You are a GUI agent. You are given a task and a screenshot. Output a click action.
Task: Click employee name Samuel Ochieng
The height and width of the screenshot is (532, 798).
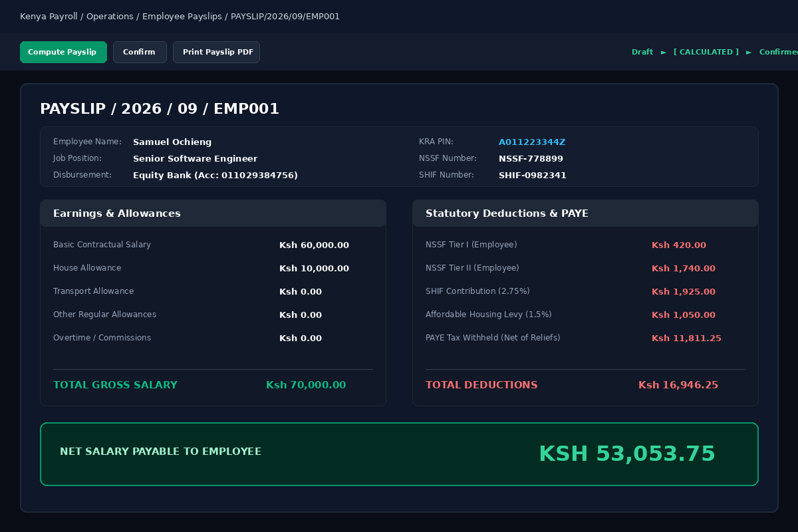point(172,142)
